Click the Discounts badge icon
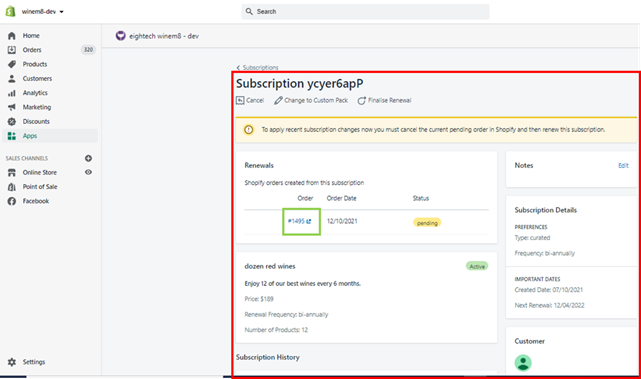The width and height of the screenshot is (641, 379). [x=12, y=121]
